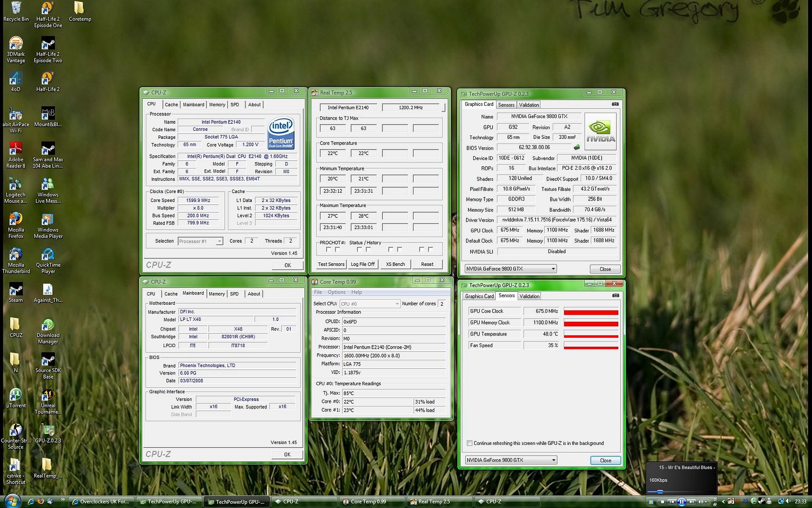Viewport: 812px width, 508px height.
Task: Open the volume speaker tray icon
Action: click(x=788, y=501)
